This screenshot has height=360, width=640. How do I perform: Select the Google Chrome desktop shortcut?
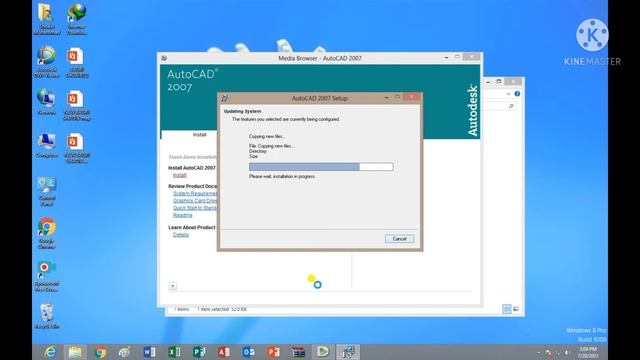(x=47, y=233)
